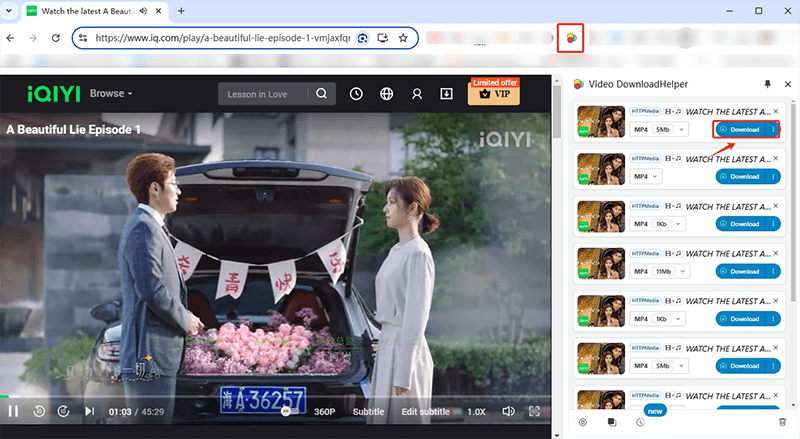
Task: Click the DownloadHelper list scrollbar
Action: [x=793, y=202]
